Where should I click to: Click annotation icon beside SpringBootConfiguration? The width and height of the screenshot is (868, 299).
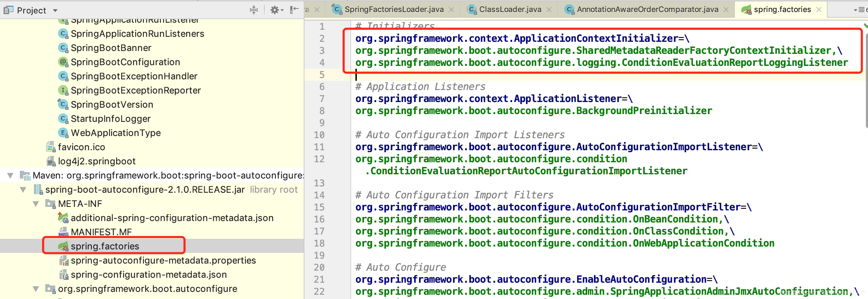[63, 62]
